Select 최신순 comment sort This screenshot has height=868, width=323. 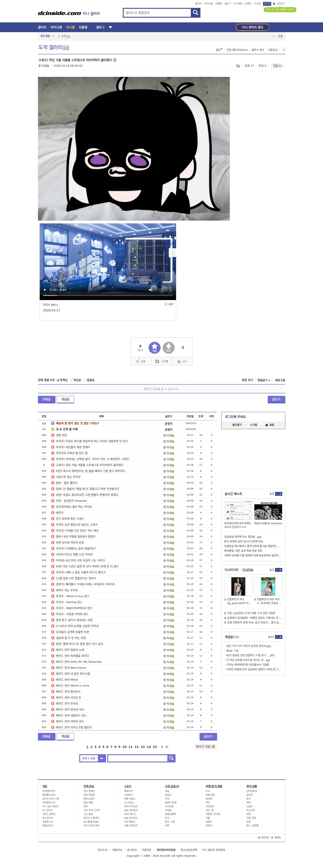point(76,380)
